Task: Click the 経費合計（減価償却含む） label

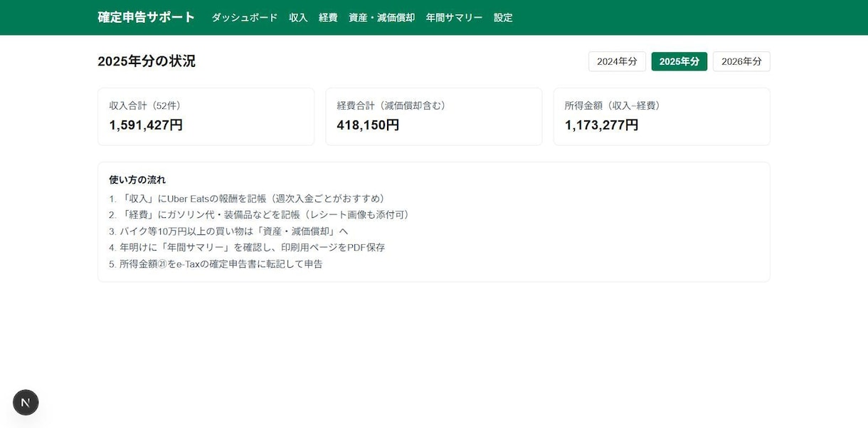Action: pos(391,105)
